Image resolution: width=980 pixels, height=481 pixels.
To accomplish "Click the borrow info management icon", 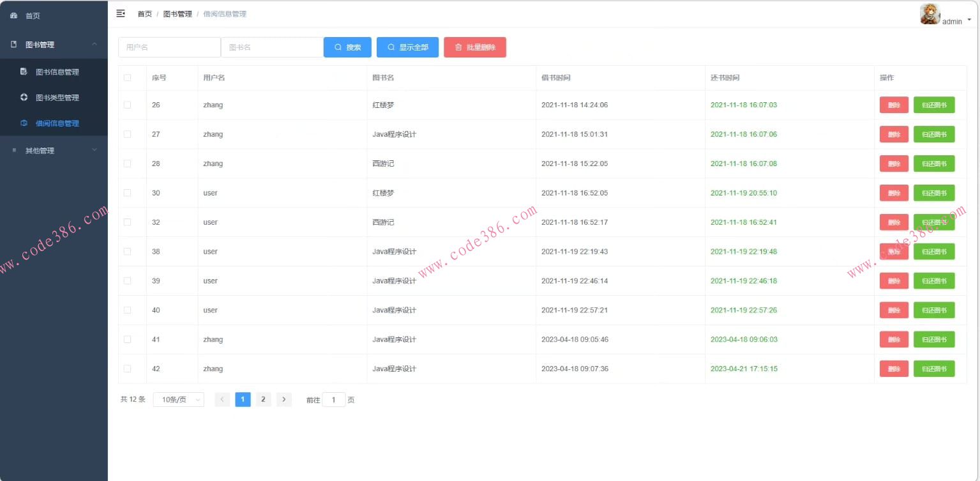I will 24,123.
